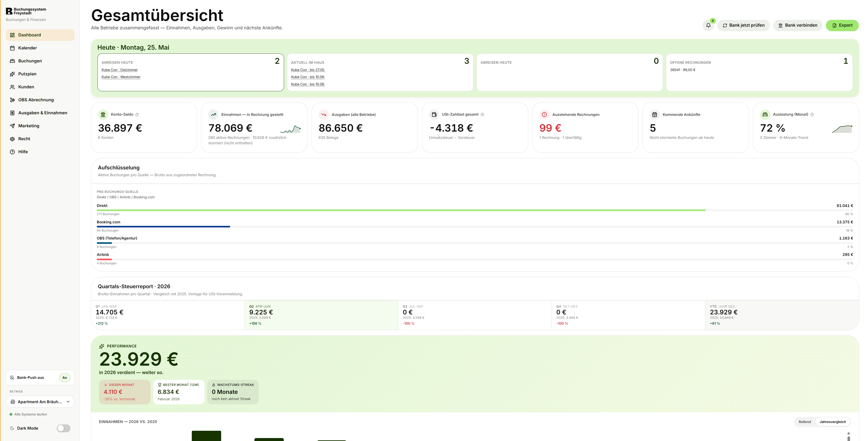Viewport: 868px width, 441px height.
Task: Click the info icon next to USt-Zahllast gesamt
Action: pos(482,115)
